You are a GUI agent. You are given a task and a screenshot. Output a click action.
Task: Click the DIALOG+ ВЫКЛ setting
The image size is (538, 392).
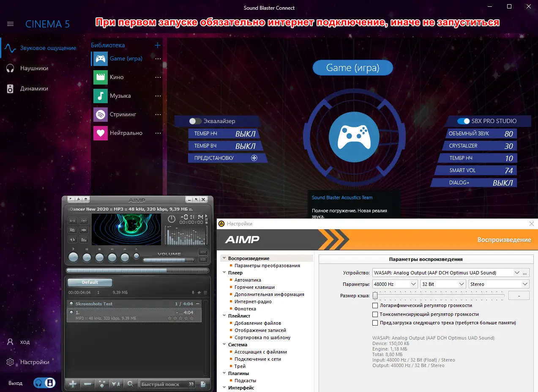[474, 183]
